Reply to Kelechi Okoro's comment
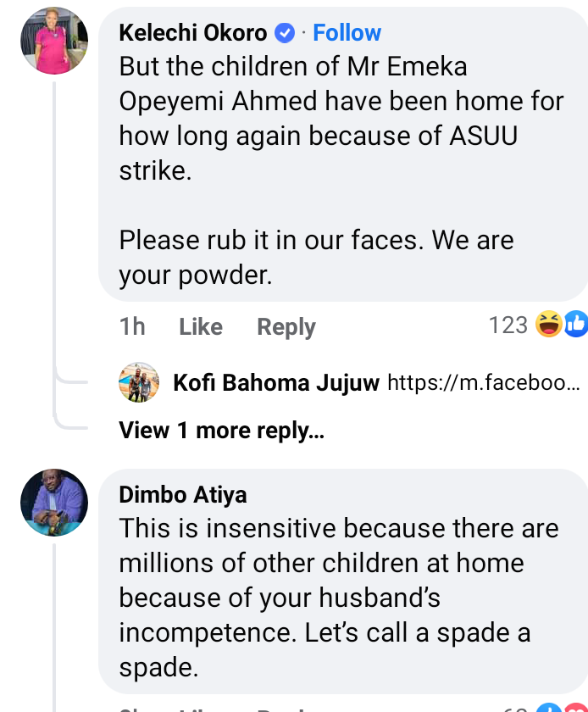588x712 pixels. pos(286,326)
